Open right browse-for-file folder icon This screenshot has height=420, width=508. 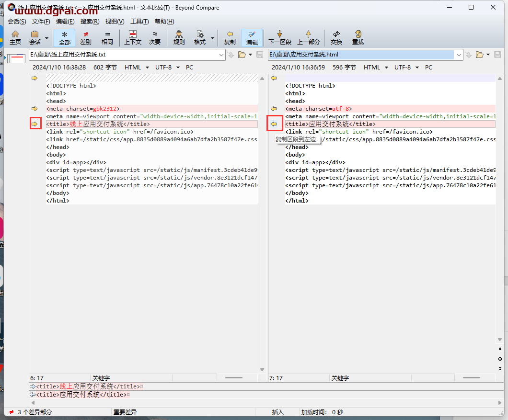[480, 55]
